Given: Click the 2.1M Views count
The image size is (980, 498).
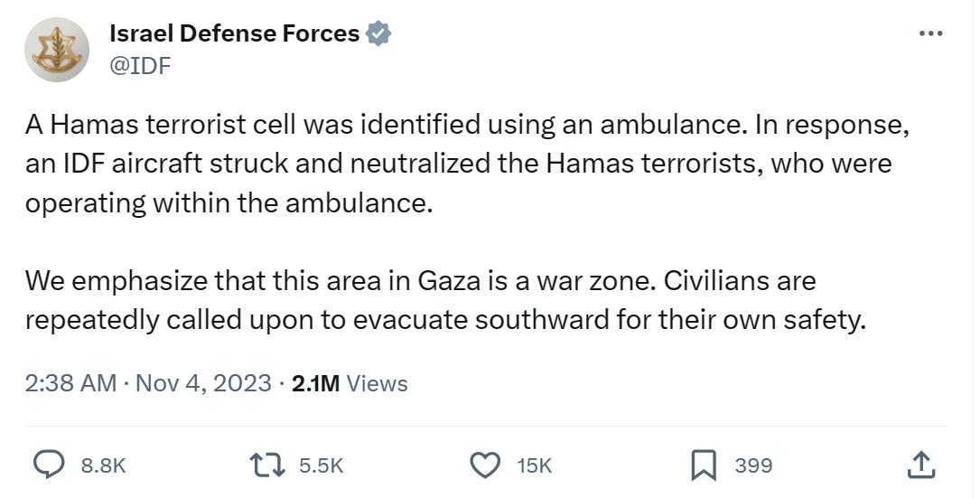Looking at the screenshot, I should coord(350,383).
